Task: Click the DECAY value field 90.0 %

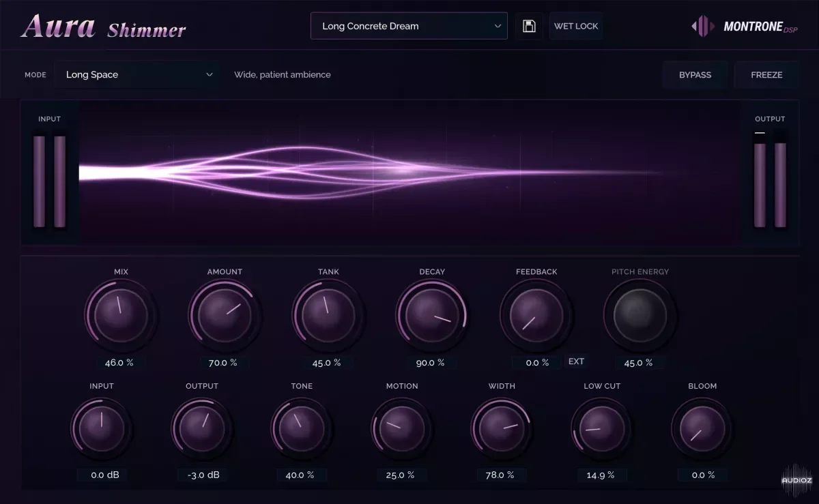Action: (x=431, y=363)
